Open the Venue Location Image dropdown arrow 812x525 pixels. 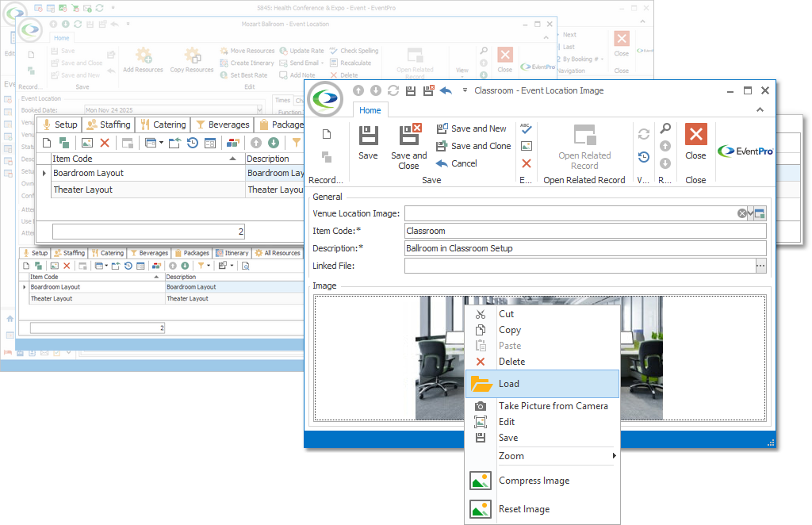click(750, 213)
